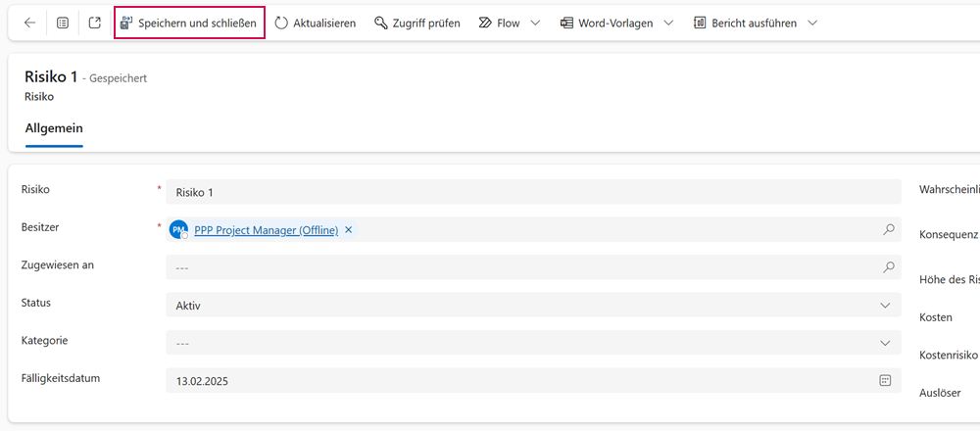This screenshot has width=980, height=431.
Task: Switch to the Allgemein tab
Action: pos(54,128)
